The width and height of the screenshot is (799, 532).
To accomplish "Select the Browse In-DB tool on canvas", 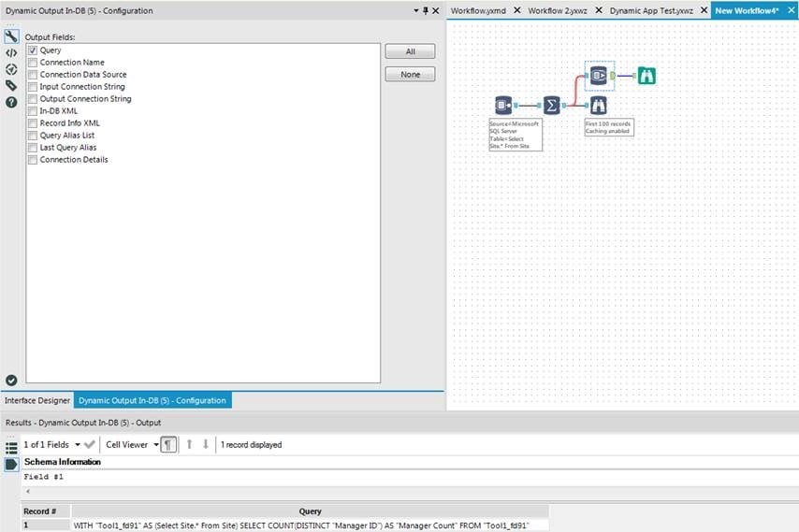I will pos(598,106).
